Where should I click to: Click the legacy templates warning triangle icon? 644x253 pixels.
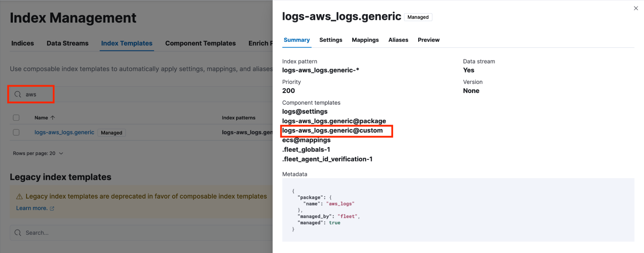click(19, 197)
